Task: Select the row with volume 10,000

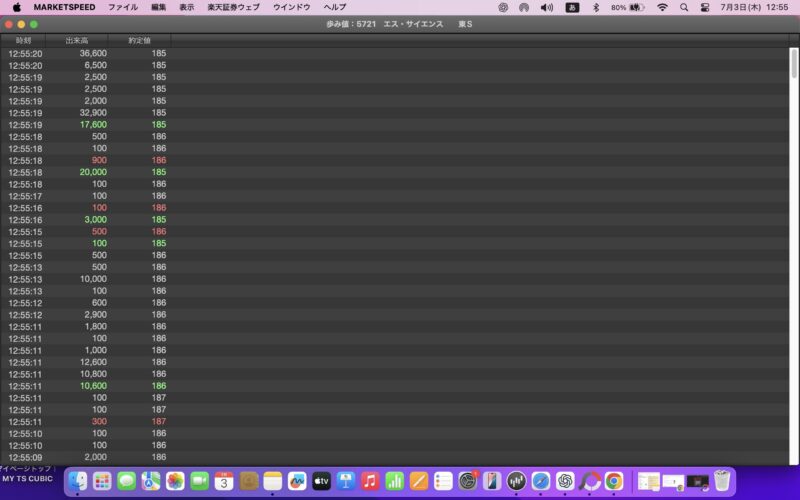Action: pos(394,279)
